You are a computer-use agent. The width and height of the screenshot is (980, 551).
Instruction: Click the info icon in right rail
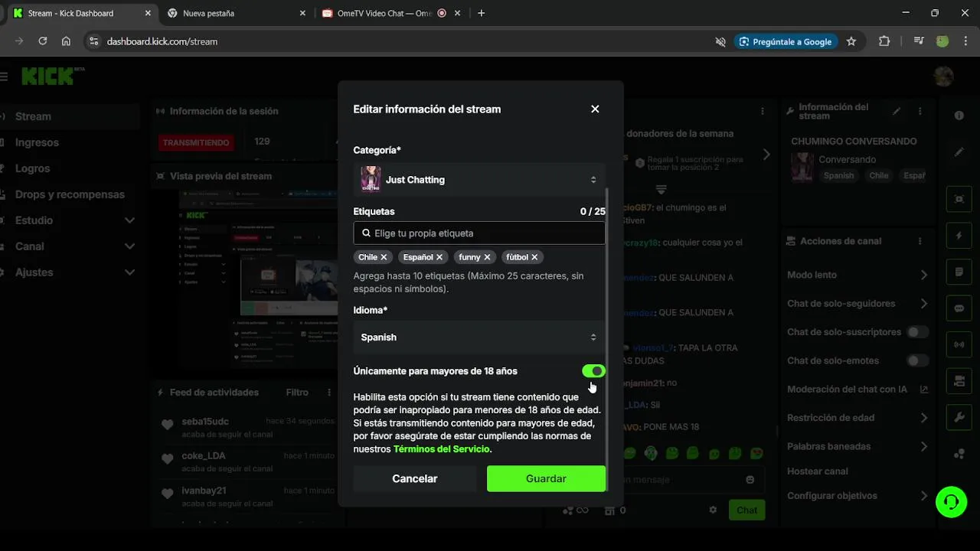tap(959, 116)
